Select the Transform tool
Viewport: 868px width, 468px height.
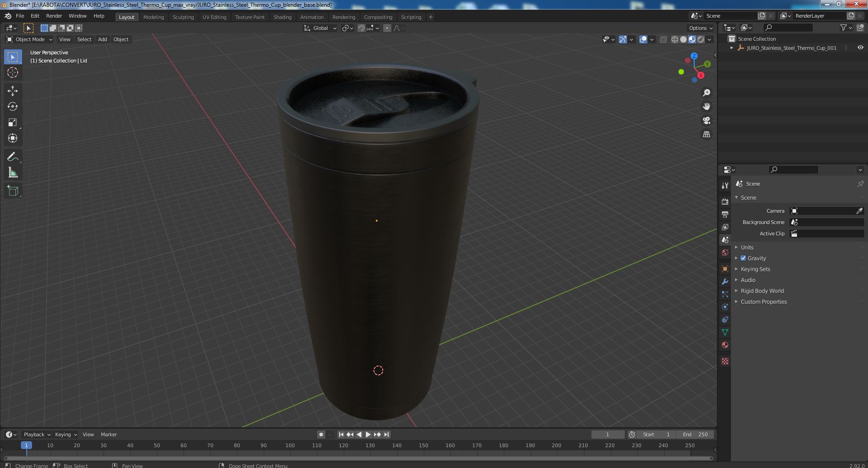(13, 138)
